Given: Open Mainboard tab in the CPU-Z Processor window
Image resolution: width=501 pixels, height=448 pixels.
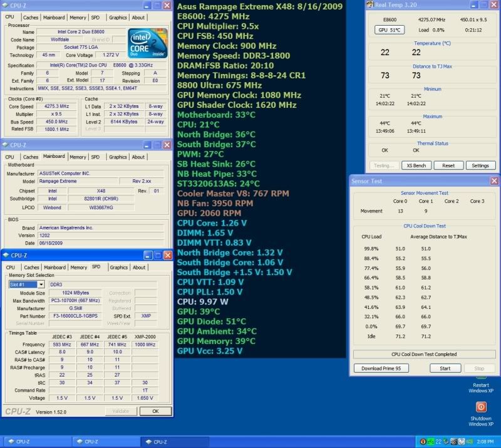Looking at the screenshot, I should click(54, 18).
